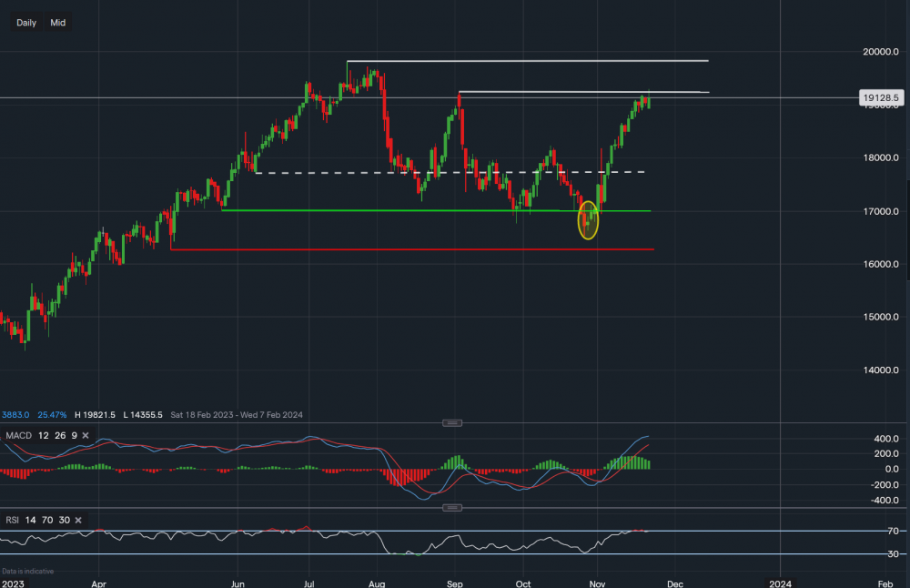910x588 pixels.
Task: Open the MACD fast length setting 12
Action: click(x=44, y=436)
